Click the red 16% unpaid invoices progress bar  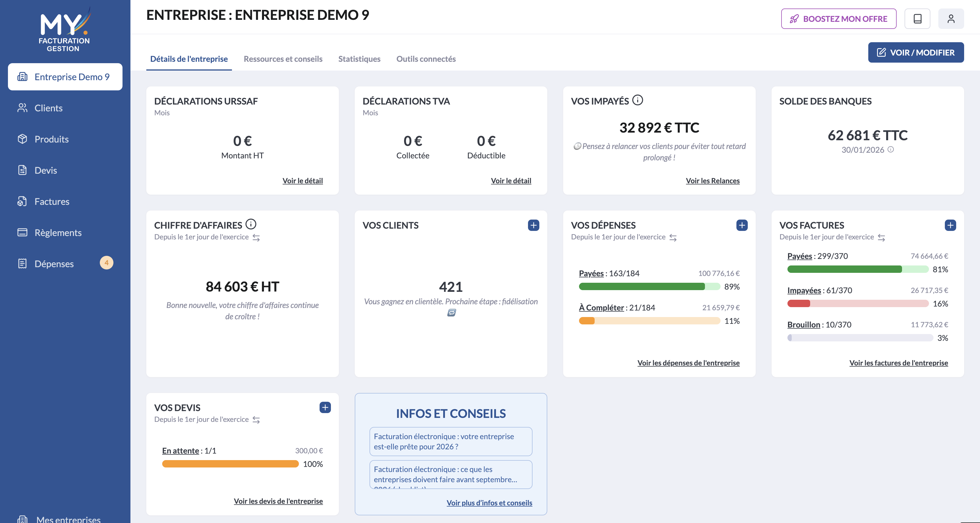[x=858, y=304]
